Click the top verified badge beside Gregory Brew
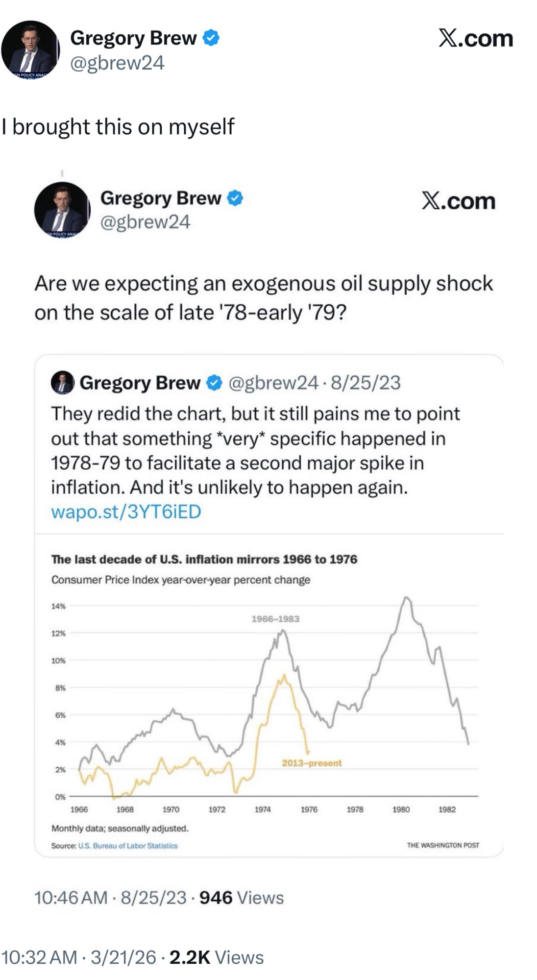537x980 pixels. pyautogui.click(x=211, y=38)
